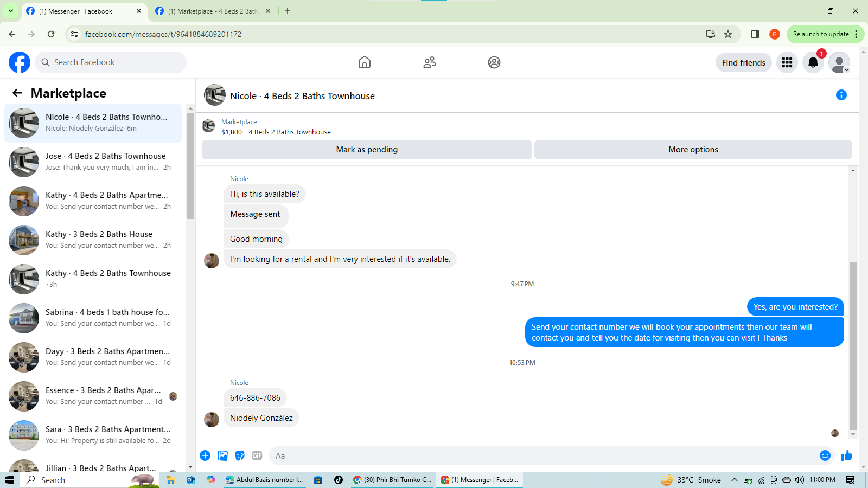Reload the page
The image size is (868, 488).
coord(51,34)
